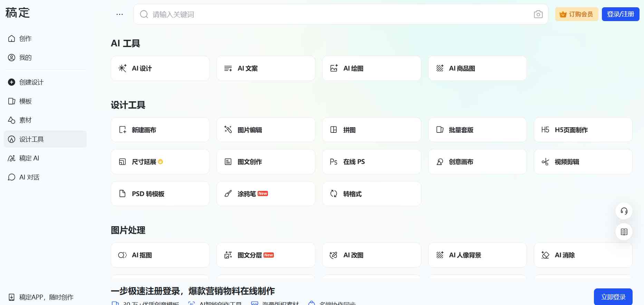
Task: Select the 视频剪辑 video editing tool
Action: click(583, 162)
